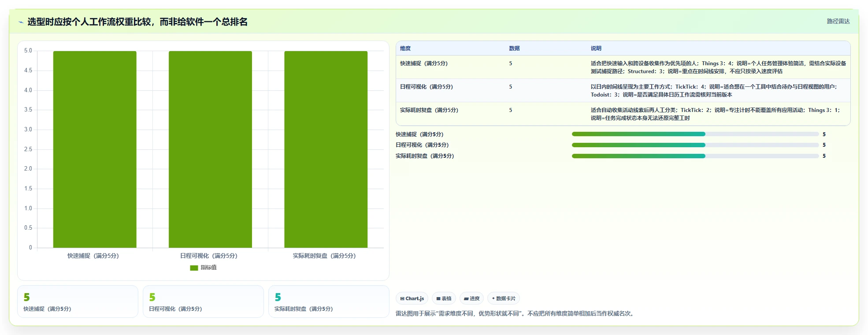Click the 快速捕捉 label beside the progress bars
The image size is (868, 335).
click(x=419, y=134)
